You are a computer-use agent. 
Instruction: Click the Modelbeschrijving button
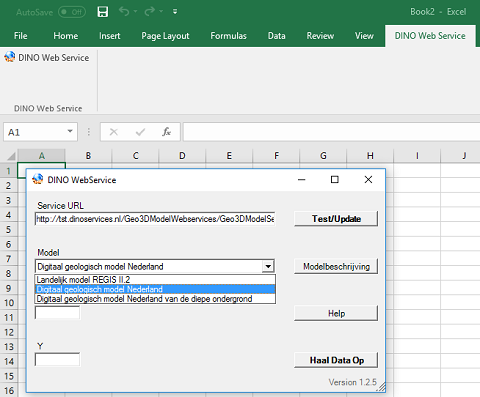(x=336, y=266)
